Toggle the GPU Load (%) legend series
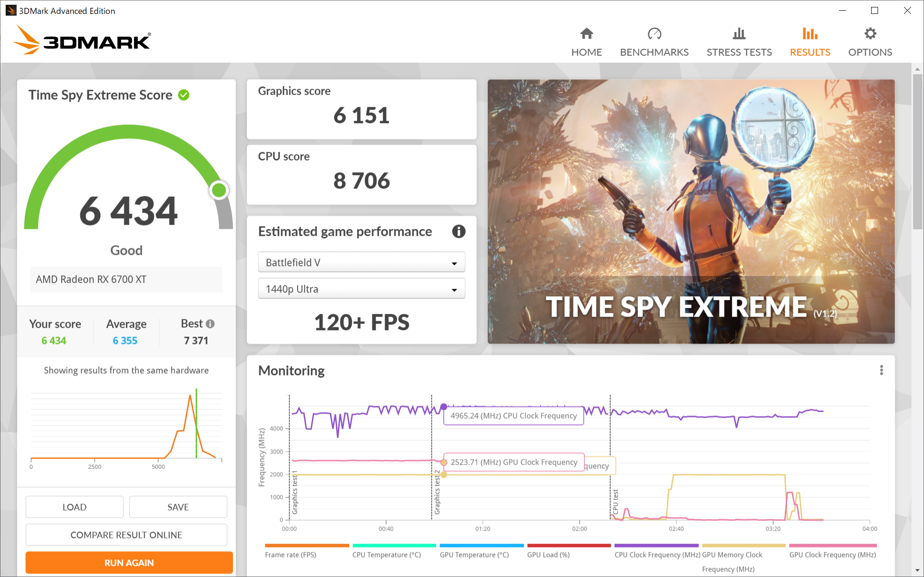924x577 pixels. [548, 555]
